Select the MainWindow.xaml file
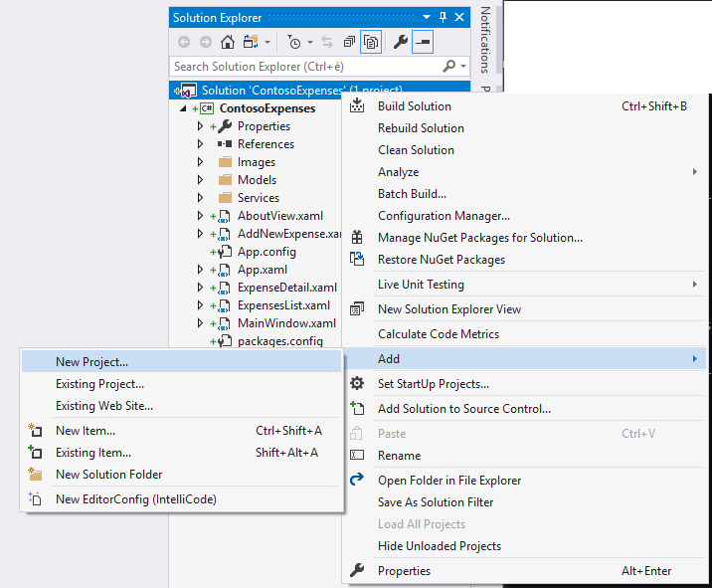 click(x=287, y=323)
